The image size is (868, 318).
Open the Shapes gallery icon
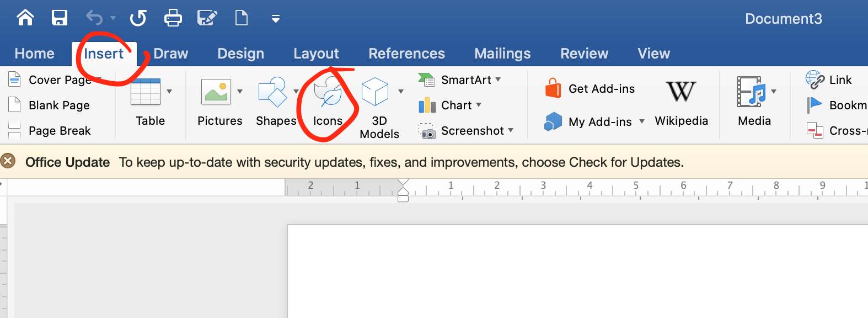pos(272,92)
